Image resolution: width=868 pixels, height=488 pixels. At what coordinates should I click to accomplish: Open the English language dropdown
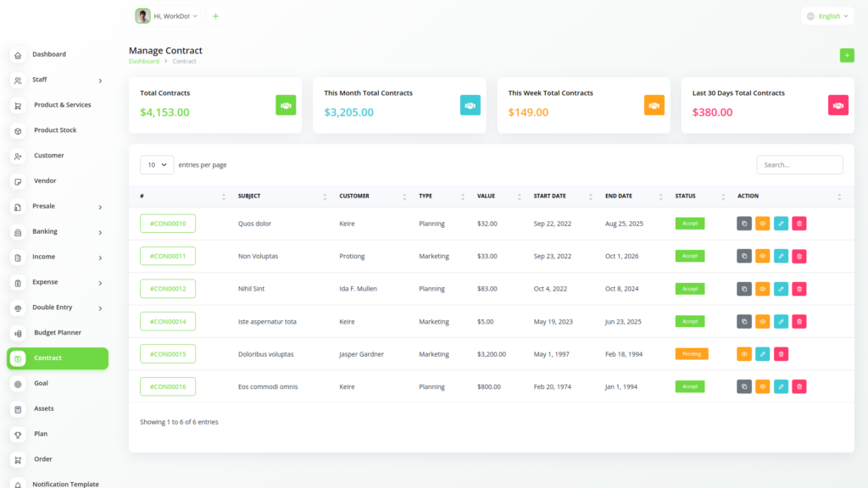point(828,16)
